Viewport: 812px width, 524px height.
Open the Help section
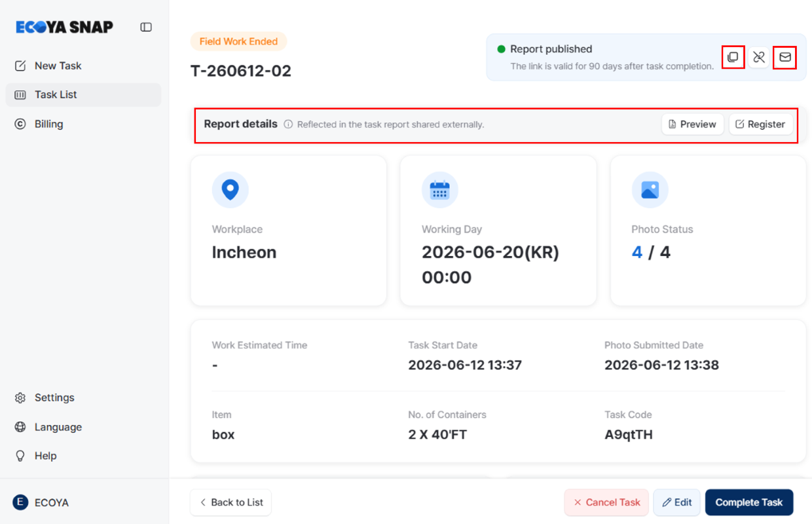[x=83, y=456]
